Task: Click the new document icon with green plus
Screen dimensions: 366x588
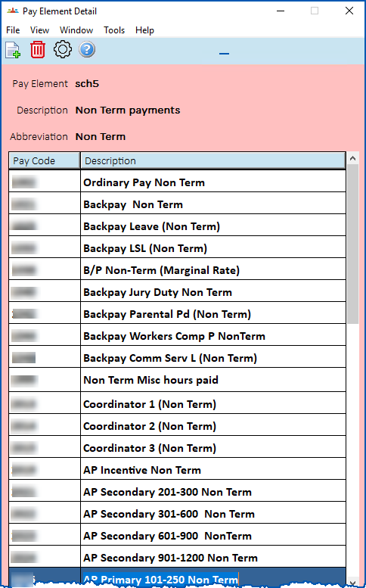Action: (13, 50)
